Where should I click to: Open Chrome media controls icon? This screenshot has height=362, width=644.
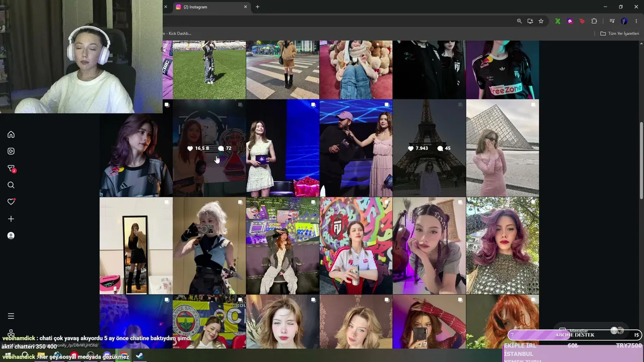click(612, 21)
